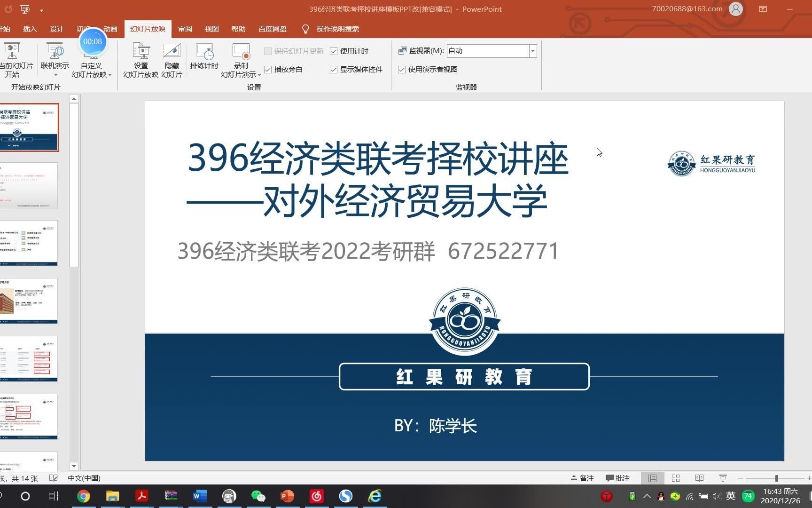Expand Customize Quick Access Toolbar arrow

coord(41,9)
